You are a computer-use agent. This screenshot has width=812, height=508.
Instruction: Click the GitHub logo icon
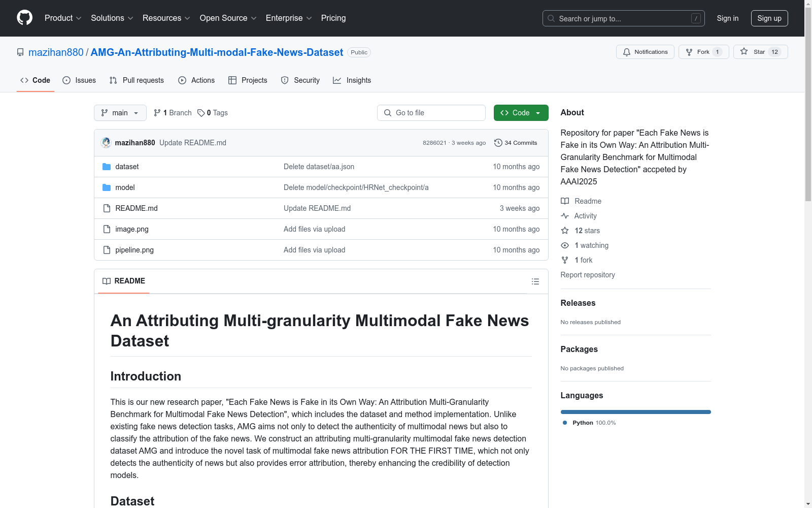pyautogui.click(x=24, y=18)
